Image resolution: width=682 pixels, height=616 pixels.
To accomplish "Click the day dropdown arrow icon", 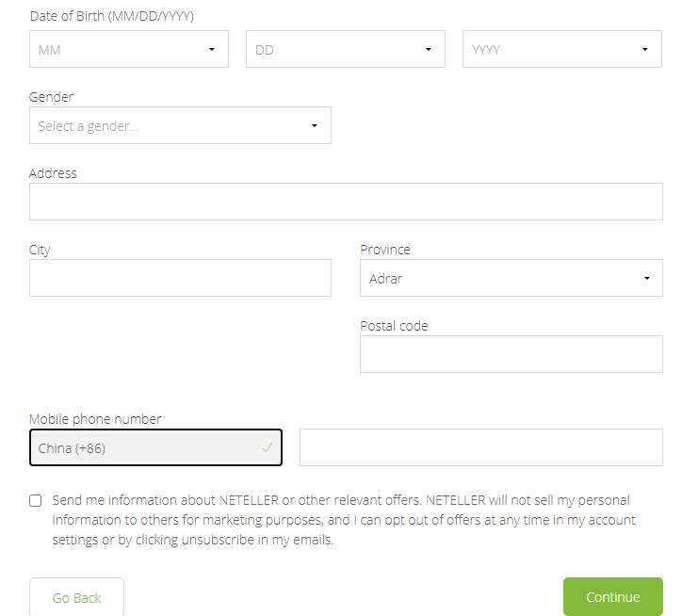I will point(429,49).
